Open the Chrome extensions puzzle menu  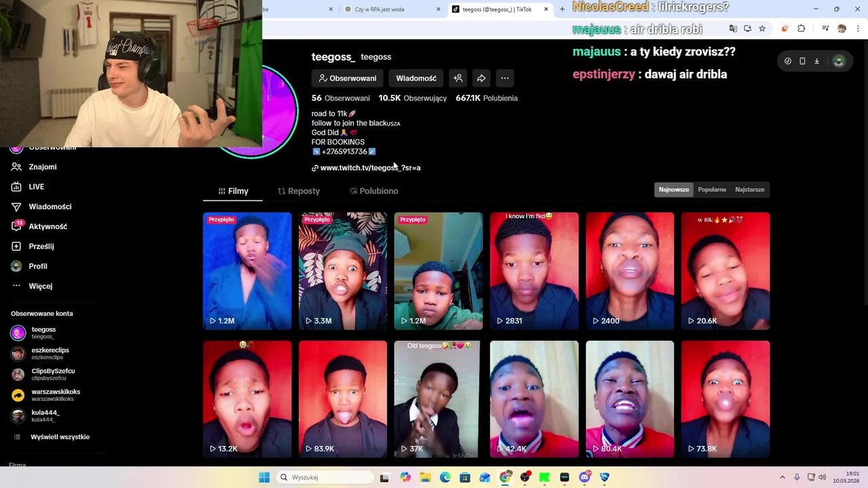(x=801, y=28)
